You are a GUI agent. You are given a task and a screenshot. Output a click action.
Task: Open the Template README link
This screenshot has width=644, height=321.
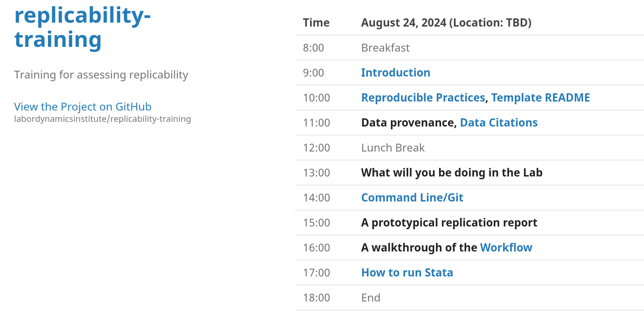tap(540, 98)
